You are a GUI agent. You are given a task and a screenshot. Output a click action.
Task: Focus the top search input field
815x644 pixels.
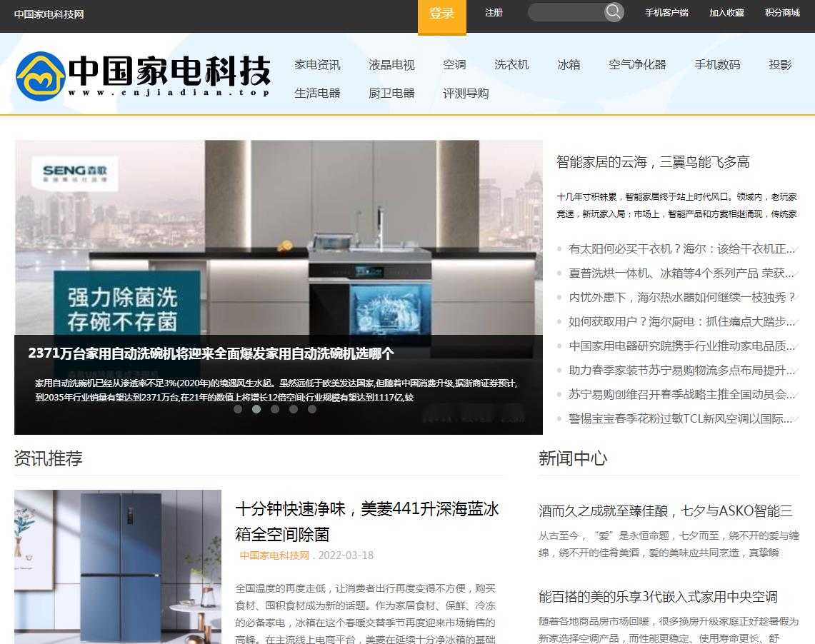click(566, 12)
